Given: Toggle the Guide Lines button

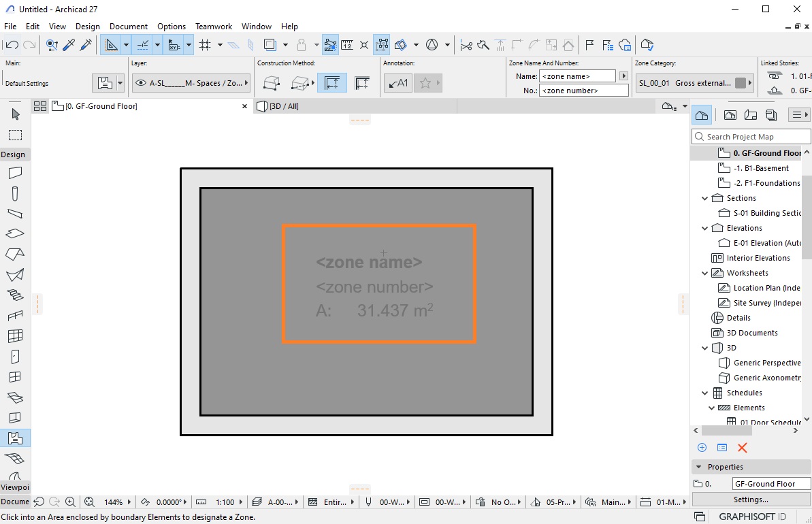Looking at the screenshot, I should [111, 45].
